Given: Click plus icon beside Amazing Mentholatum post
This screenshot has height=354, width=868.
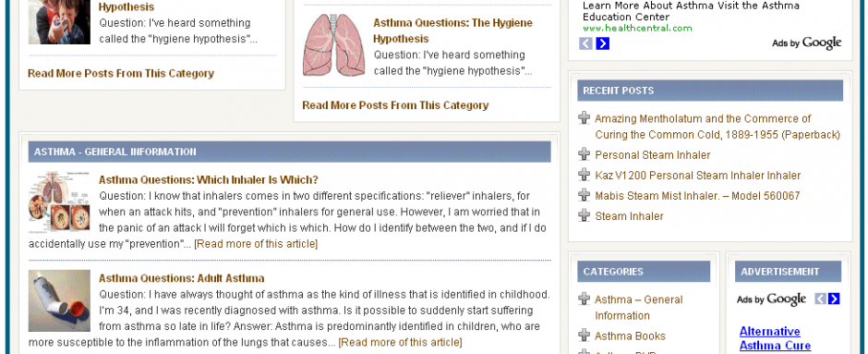Looking at the screenshot, I should (x=584, y=118).
